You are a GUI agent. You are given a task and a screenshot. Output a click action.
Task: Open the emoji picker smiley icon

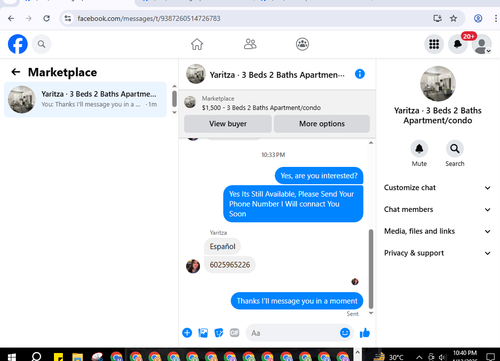coord(345,333)
